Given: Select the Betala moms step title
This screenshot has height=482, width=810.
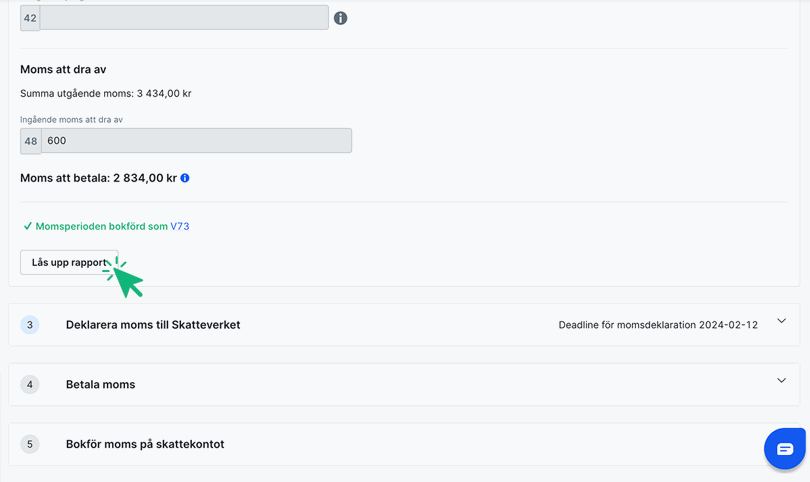Looking at the screenshot, I should (x=100, y=384).
